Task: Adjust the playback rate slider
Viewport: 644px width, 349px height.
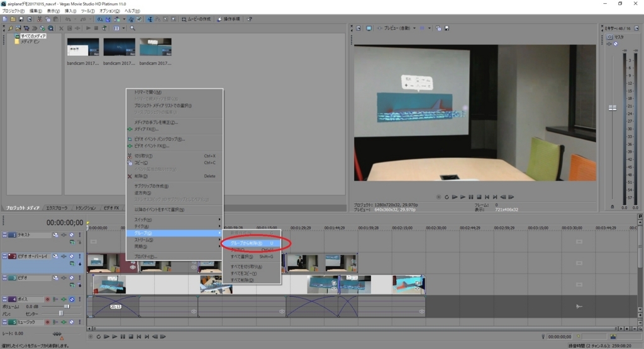Action: pyautogui.click(x=57, y=334)
